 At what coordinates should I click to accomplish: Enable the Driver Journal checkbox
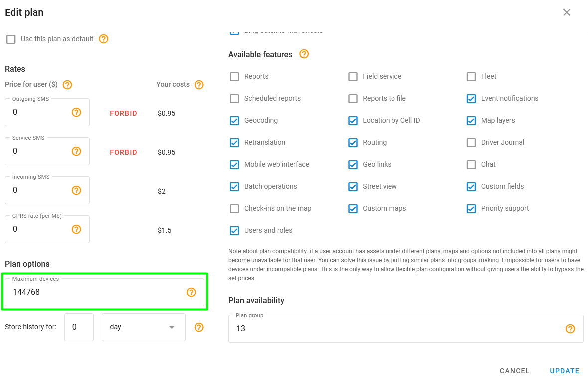tap(471, 143)
